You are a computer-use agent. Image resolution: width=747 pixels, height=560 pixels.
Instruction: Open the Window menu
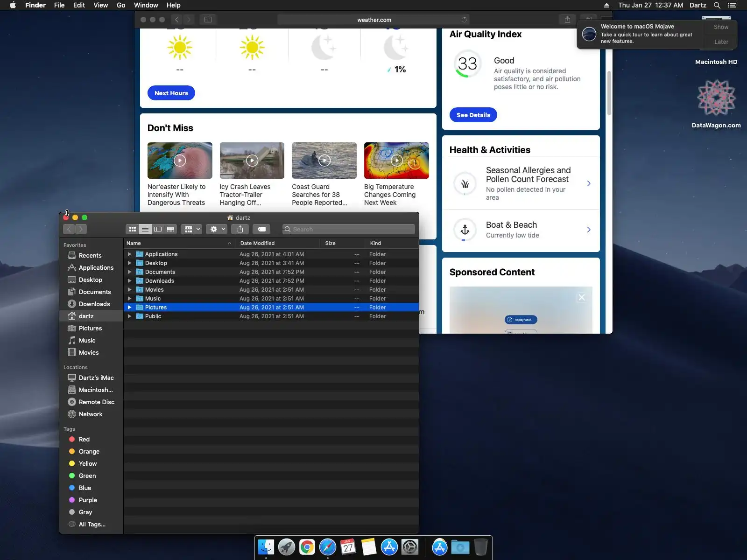coord(146,5)
